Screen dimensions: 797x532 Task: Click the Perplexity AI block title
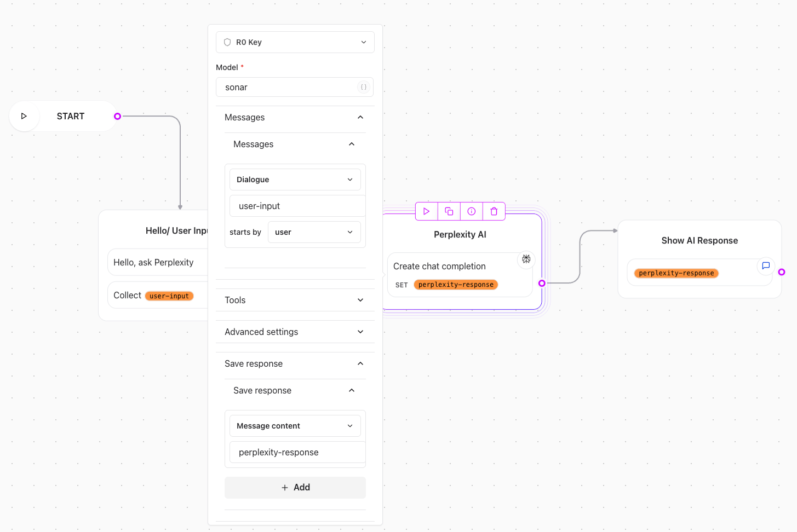point(460,234)
